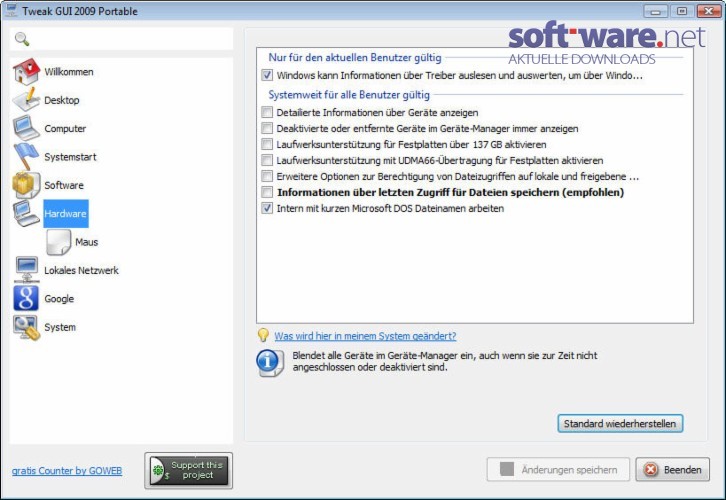Uncheck Windows kann Informationen über Treiber auslesen
The width and height of the screenshot is (726, 500).
[267, 75]
